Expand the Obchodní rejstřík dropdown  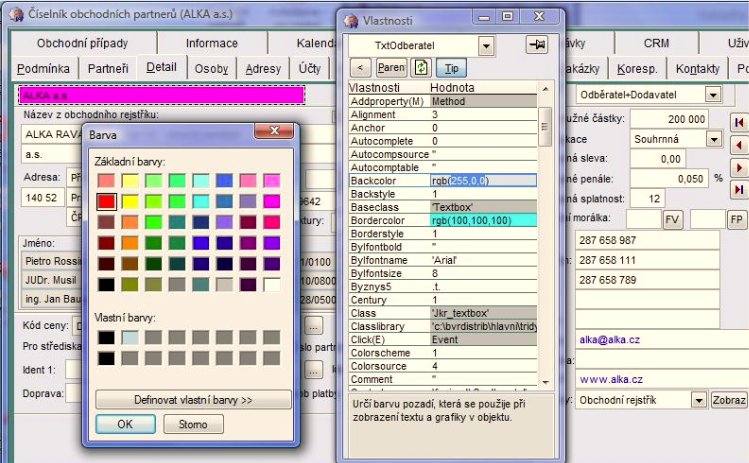698,400
